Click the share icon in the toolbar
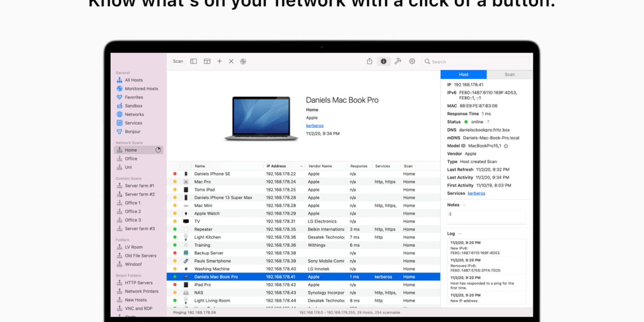Image resolution: width=644 pixels, height=322 pixels. tap(369, 62)
